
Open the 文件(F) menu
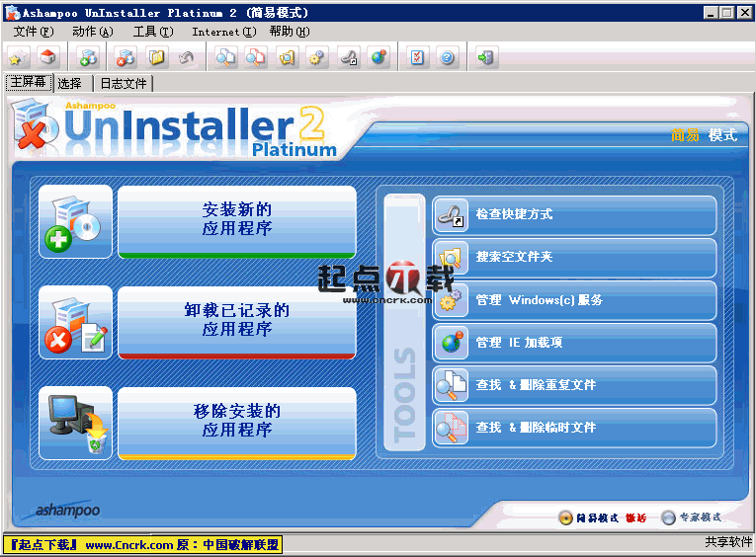[x=34, y=32]
